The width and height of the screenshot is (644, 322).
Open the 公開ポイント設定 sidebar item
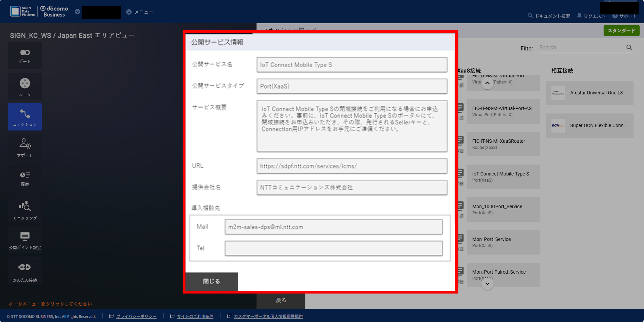tap(25, 240)
